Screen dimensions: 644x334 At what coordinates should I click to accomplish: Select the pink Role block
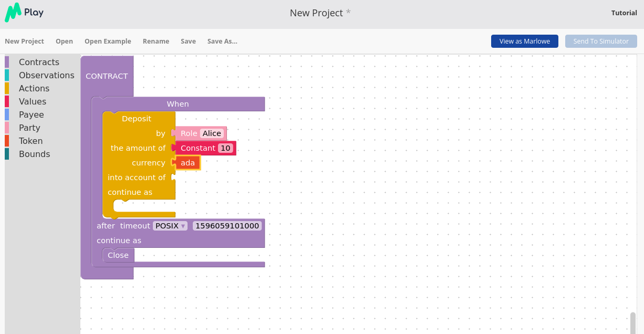[189, 133]
